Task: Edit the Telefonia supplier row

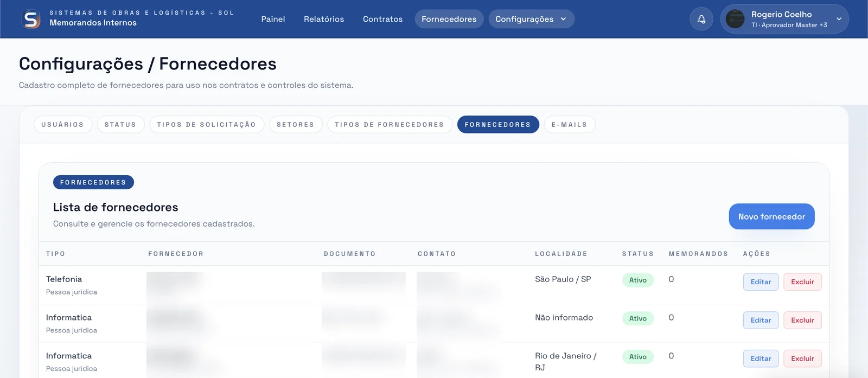Action: click(x=761, y=282)
